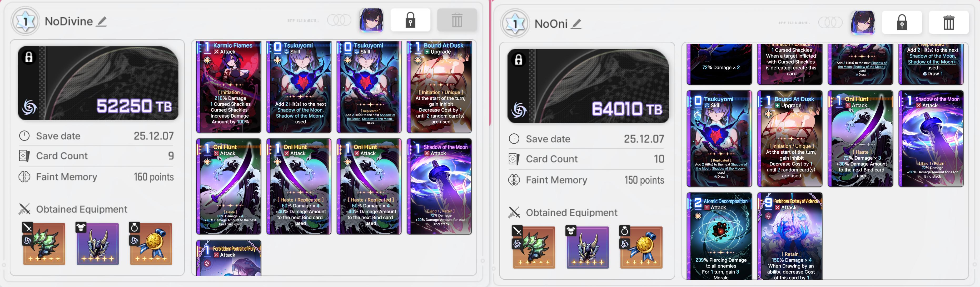Click the 64010 TB save banner
This screenshot has width=980, height=287.
pyautogui.click(x=588, y=86)
